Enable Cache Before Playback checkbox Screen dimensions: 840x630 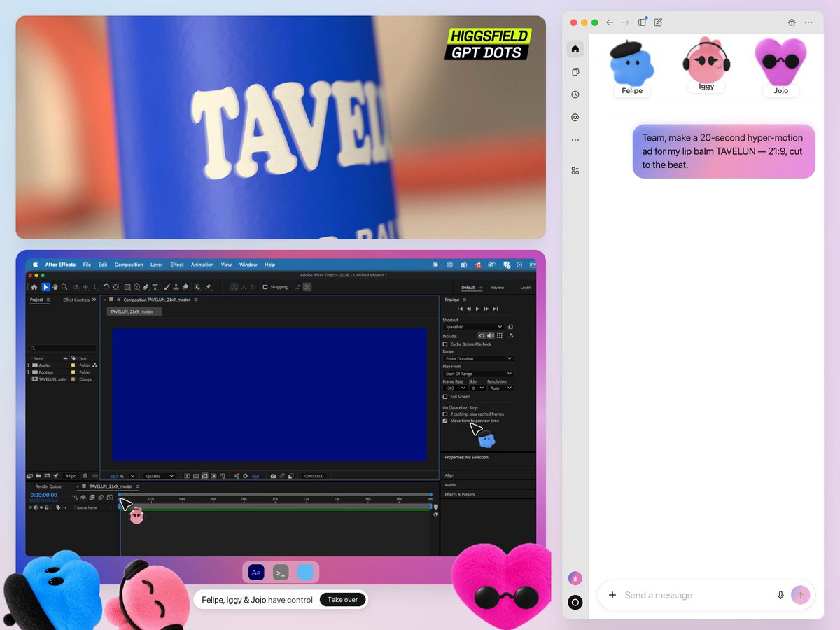[445, 344]
